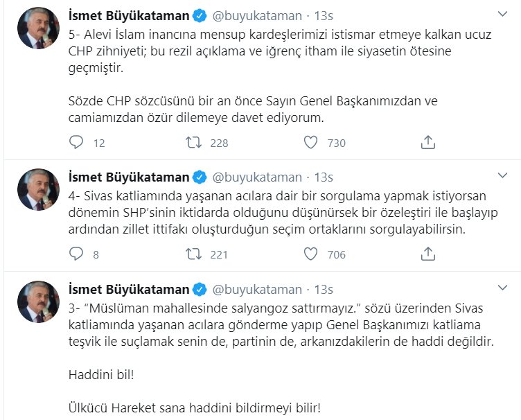This screenshot has width=521, height=420.
Task: Expand options chevron on tweet numbered 5
Action: 503,14
